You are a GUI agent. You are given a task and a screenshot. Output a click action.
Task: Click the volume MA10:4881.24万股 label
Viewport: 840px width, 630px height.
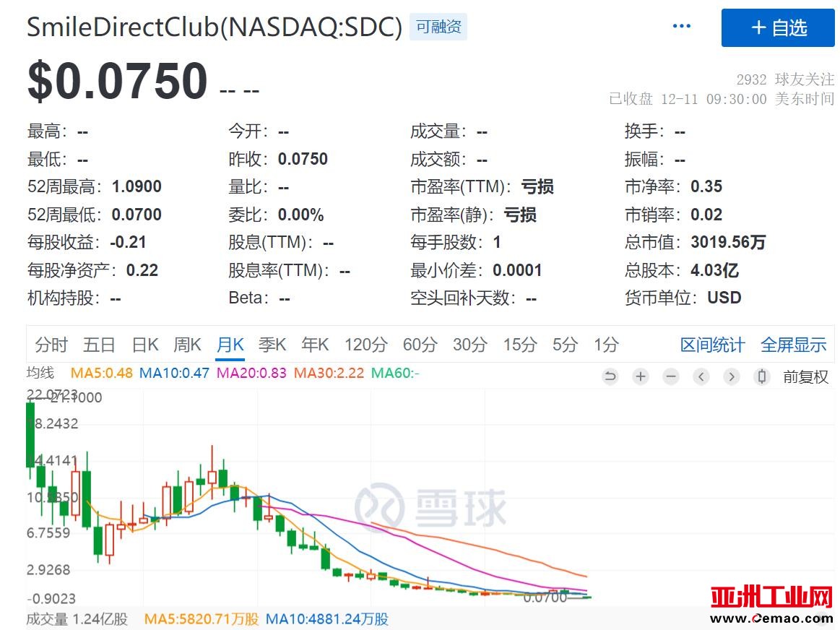tap(326, 619)
